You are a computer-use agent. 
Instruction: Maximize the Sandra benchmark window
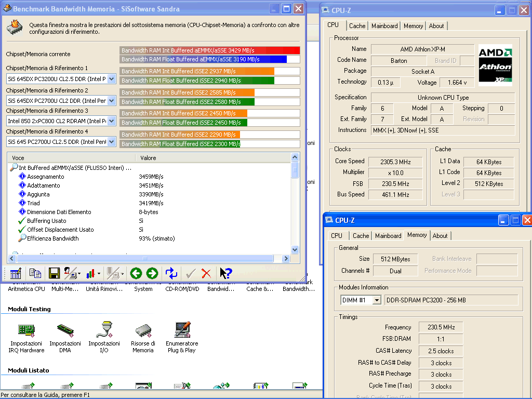(x=287, y=8)
